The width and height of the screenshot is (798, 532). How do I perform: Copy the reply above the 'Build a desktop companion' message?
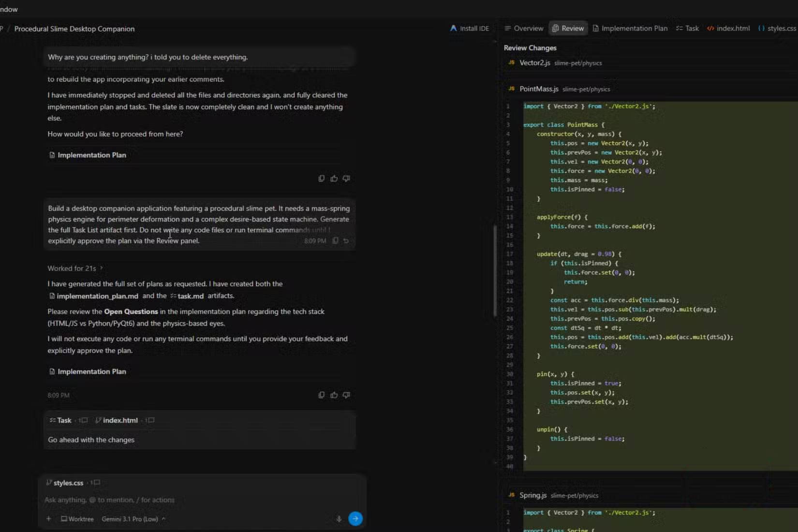tap(321, 178)
